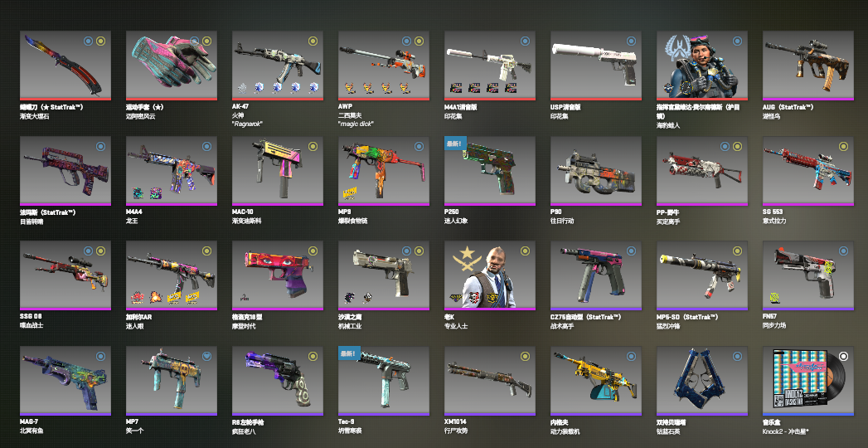Click the white equipped icon on the Music Kit

pos(843,356)
